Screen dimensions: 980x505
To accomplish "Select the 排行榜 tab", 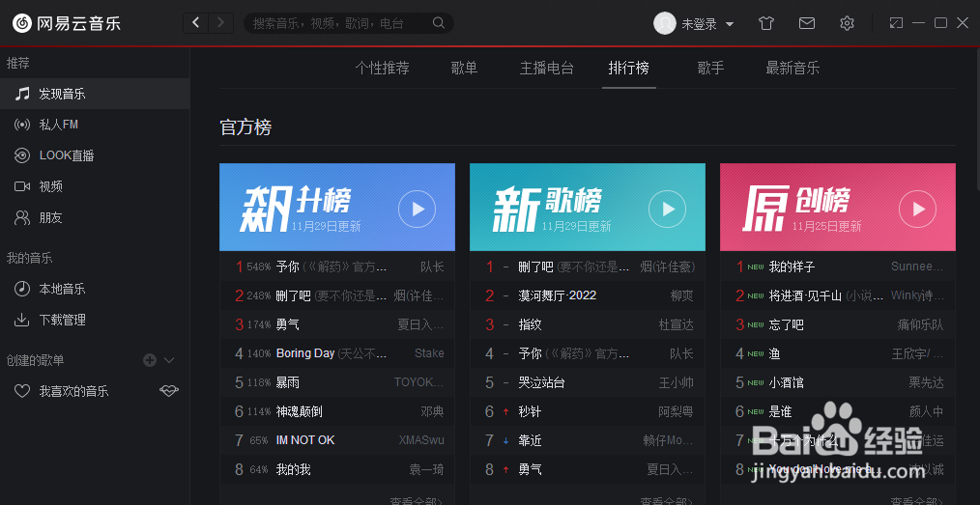I will [x=629, y=68].
